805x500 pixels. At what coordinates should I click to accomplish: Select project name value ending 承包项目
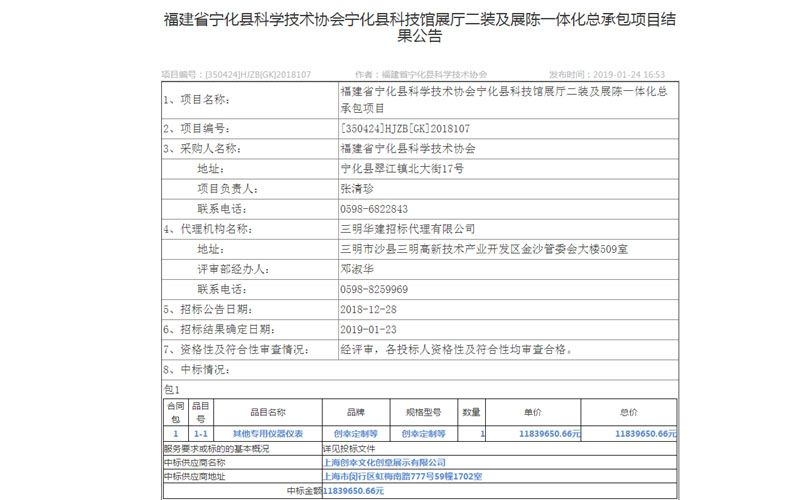pos(504,100)
